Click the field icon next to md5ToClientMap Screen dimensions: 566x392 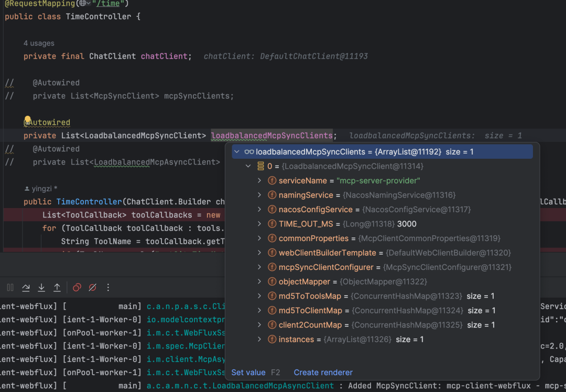tap(272, 310)
